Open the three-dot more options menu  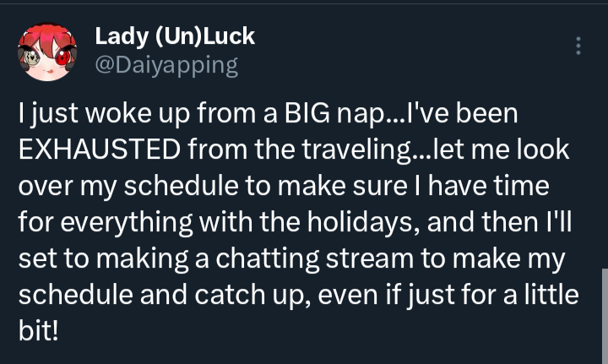[578, 46]
